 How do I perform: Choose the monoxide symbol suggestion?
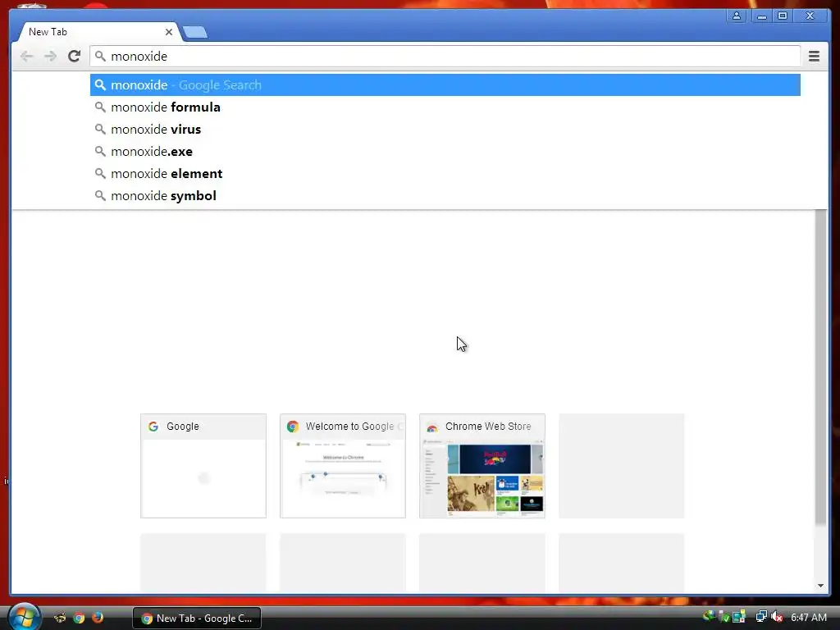click(x=445, y=195)
